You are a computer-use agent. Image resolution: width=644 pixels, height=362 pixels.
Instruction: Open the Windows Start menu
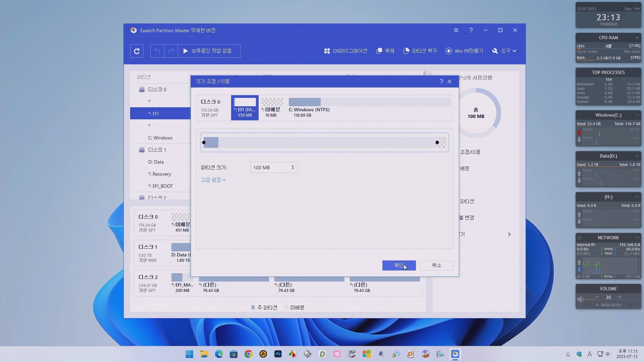190,354
